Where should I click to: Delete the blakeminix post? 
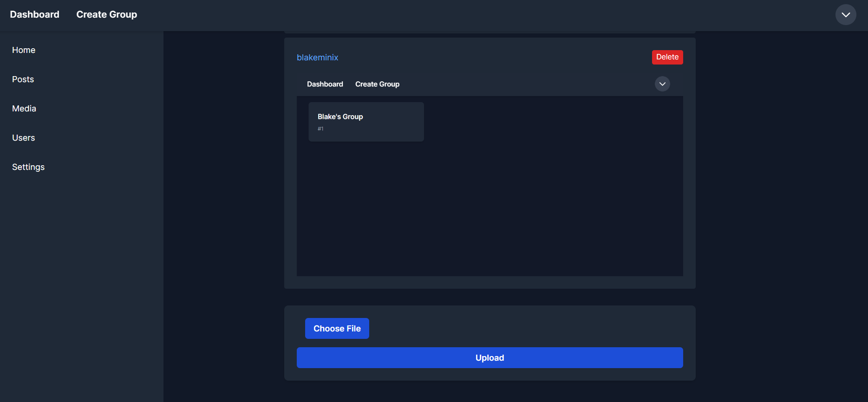coord(667,57)
